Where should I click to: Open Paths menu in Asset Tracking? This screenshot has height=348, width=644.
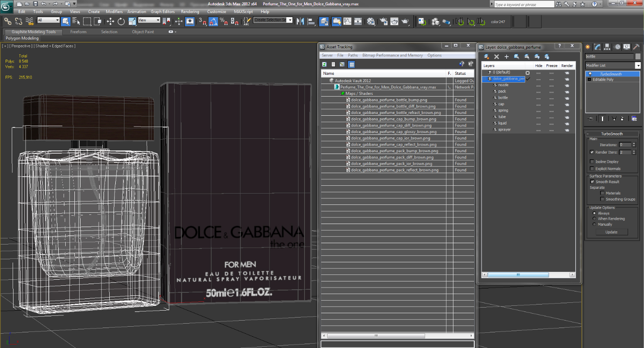[x=353, y=55]
